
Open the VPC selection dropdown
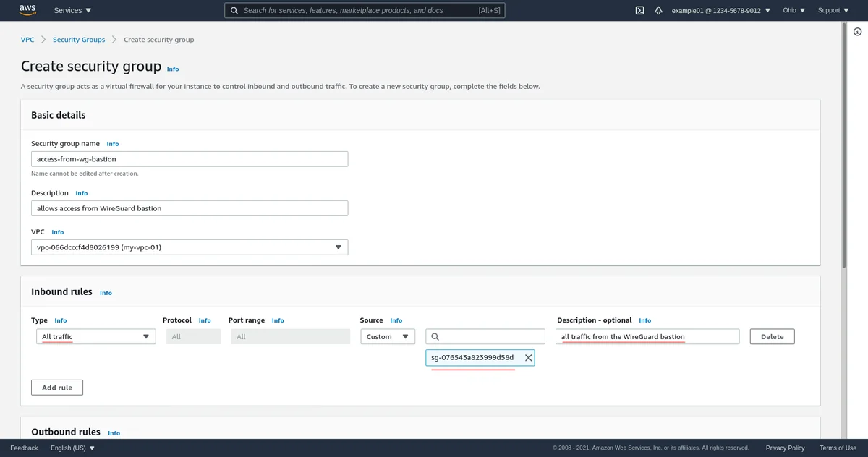pyautogui.click(x=190, y=247)
